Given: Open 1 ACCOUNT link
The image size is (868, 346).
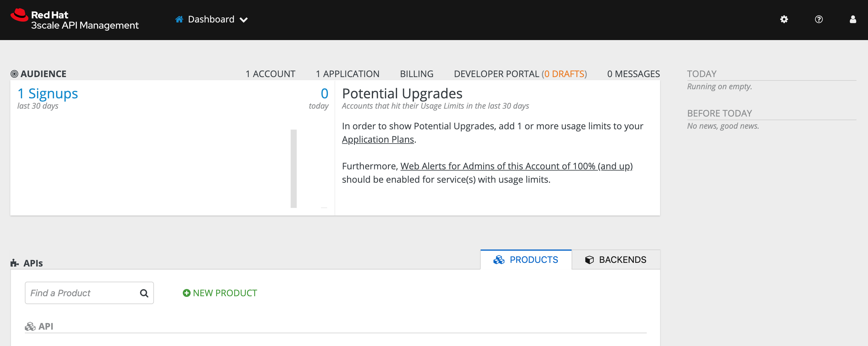Looking at the screenshot, I should [270, 73].
